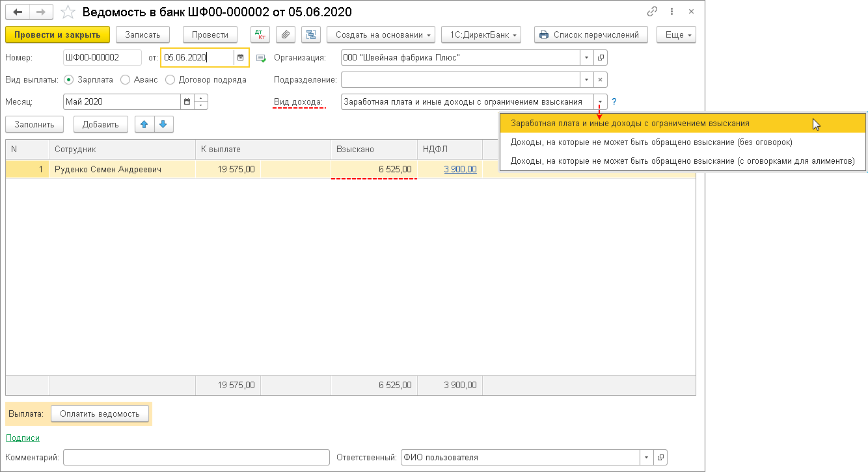Click the Взыскано column header
Viewport: 868px width, 472px height.
pos(374,150)
